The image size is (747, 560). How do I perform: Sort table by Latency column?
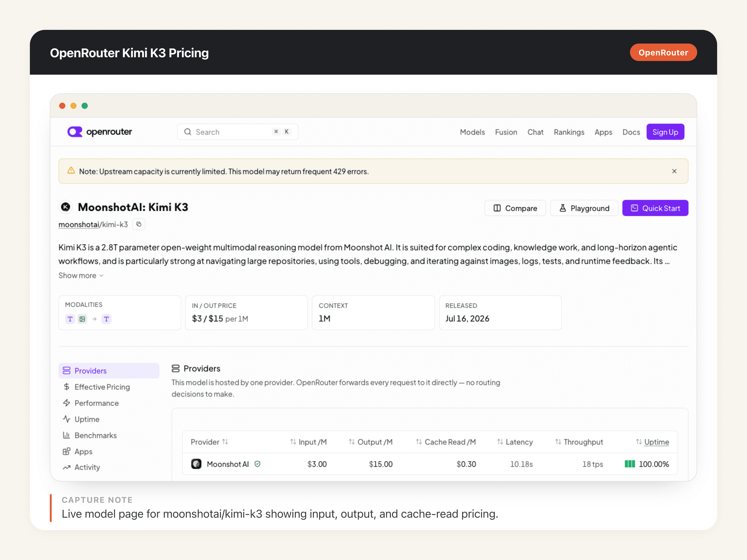point(515,442)
